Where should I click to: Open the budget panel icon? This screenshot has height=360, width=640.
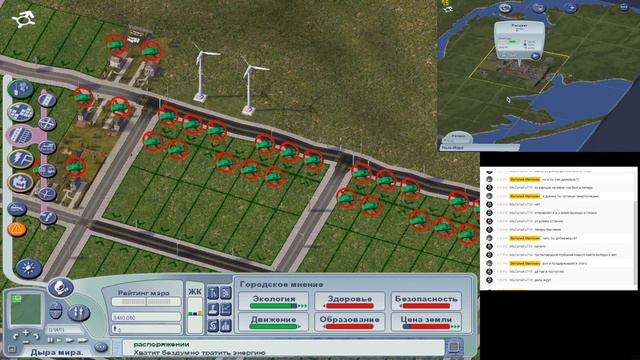[213, 309]
